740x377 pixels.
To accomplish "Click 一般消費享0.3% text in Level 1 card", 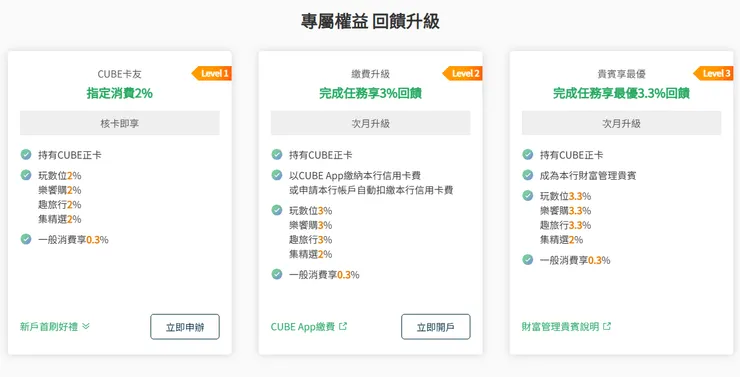I will tap(73, 240).
